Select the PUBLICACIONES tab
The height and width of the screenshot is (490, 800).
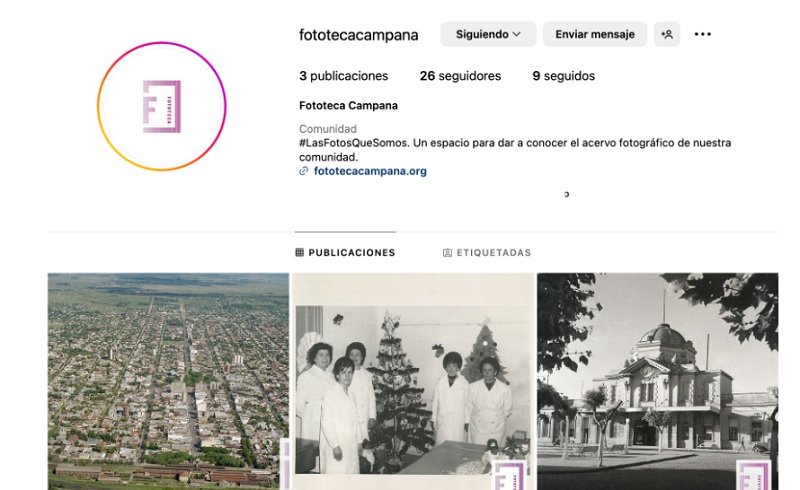[x=345, y=253]
